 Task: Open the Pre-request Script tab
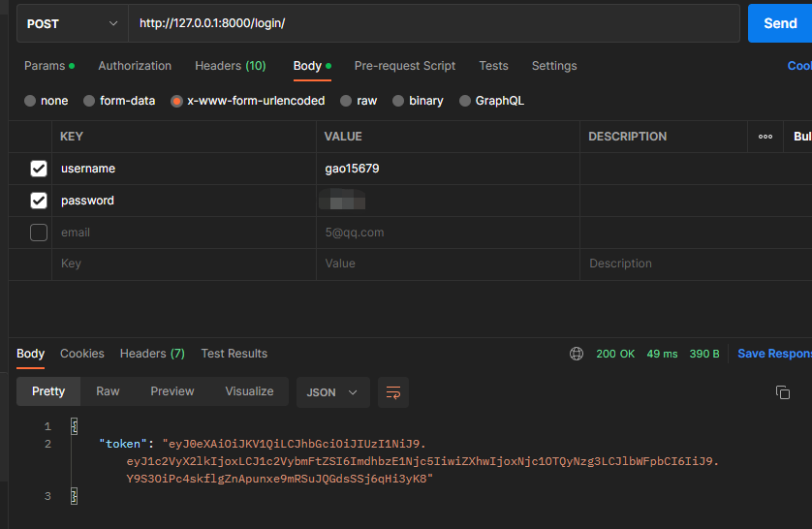point(404,66)
